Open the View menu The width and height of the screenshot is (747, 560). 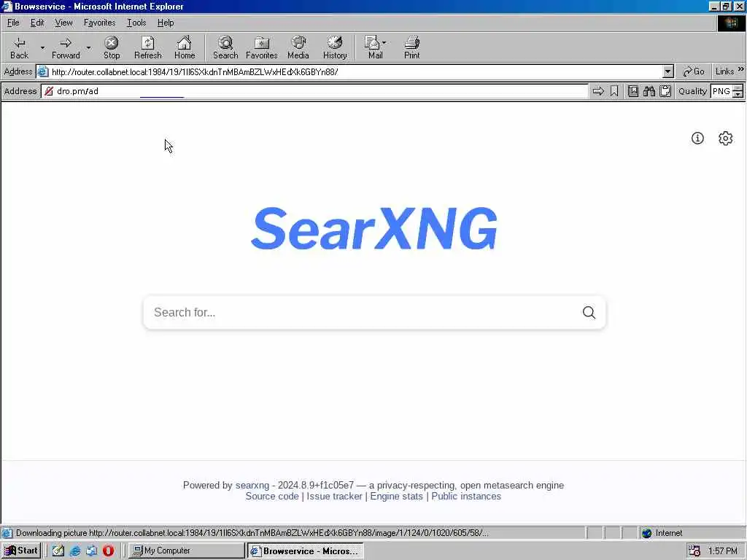pyautogui.click(x=64, y=23)
